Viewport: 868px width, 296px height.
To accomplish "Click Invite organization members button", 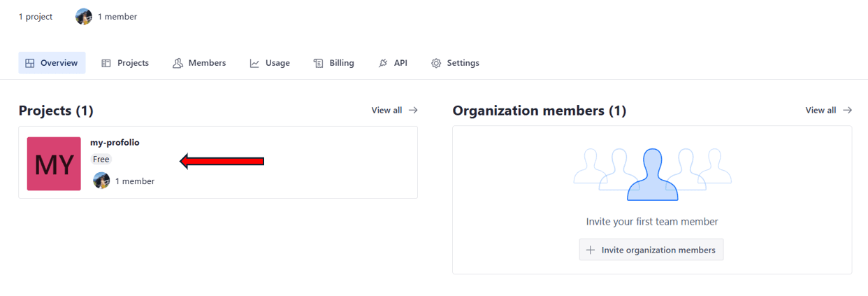I will tap(651, 250).
